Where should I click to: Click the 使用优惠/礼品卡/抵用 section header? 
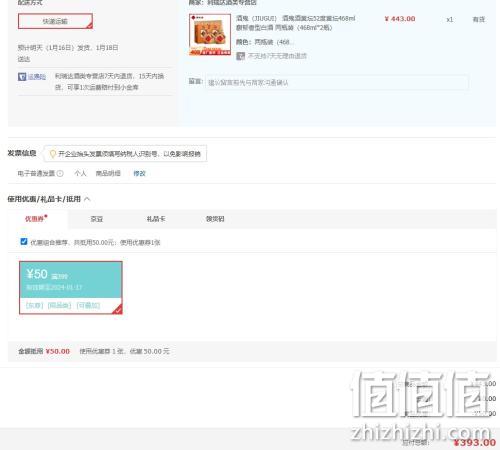click(44, 199)
